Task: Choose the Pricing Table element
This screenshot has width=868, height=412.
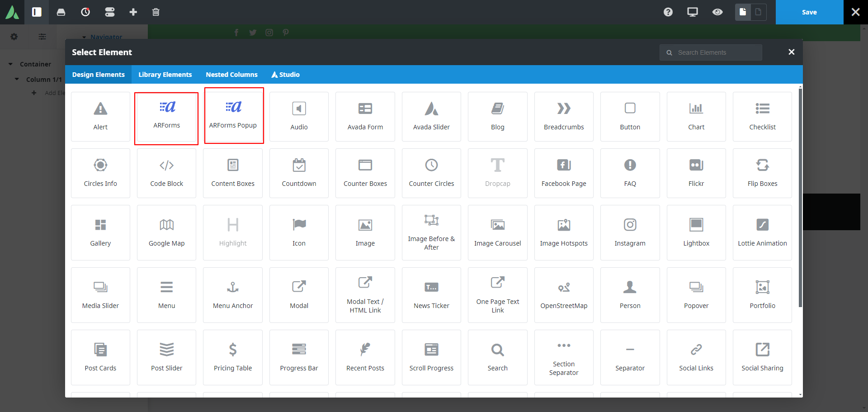Action: (233, 357)
